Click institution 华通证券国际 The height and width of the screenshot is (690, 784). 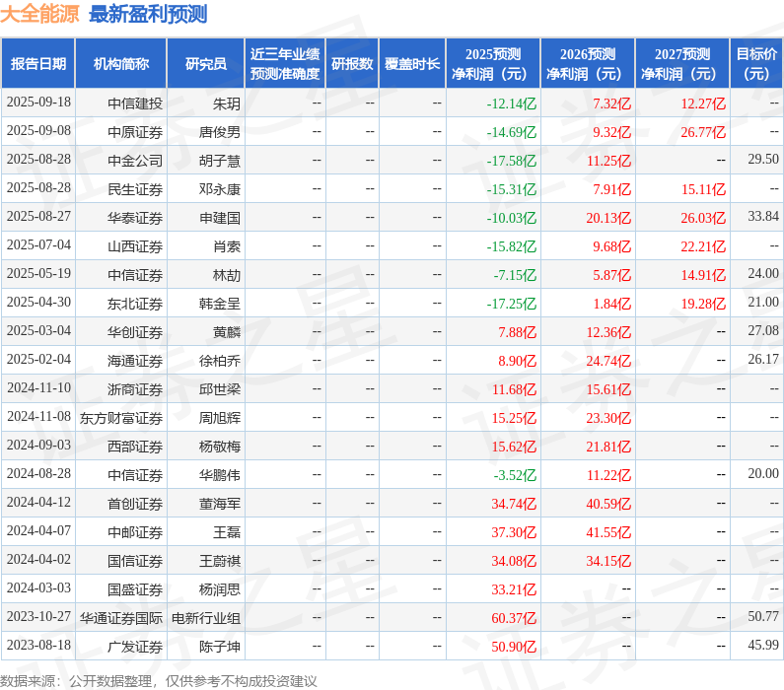[121, 618]
